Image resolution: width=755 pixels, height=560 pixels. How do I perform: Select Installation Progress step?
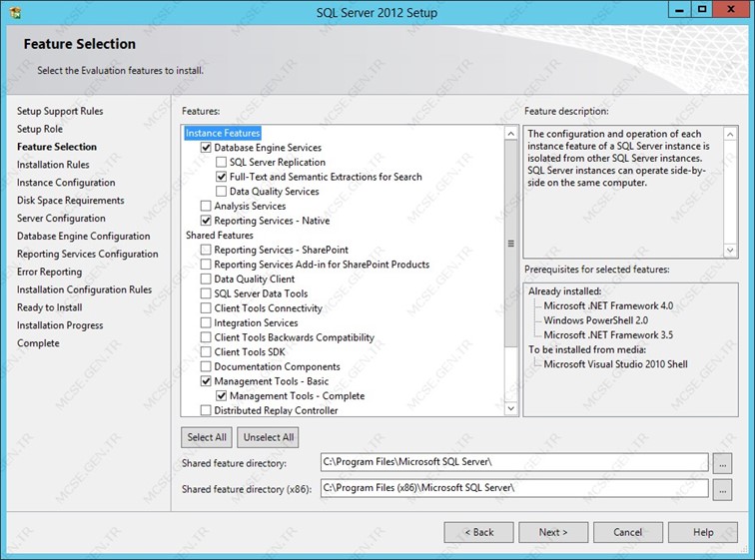coord(60,325)
